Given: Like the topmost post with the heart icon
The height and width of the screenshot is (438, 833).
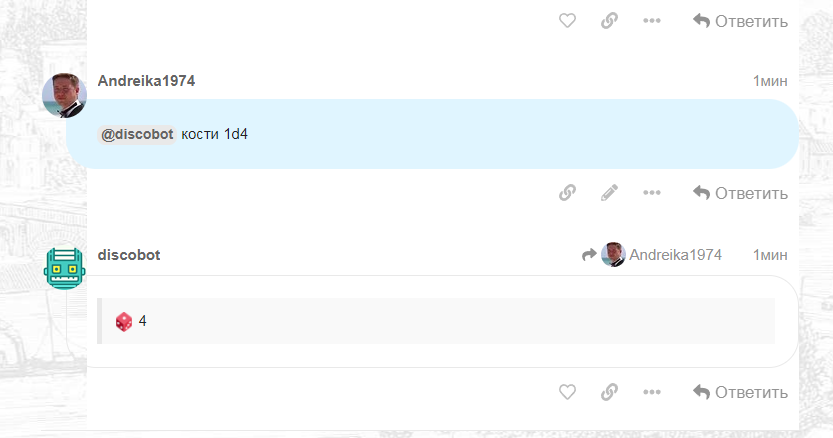Looking at the screenshot, I should [x=567, y=21].
